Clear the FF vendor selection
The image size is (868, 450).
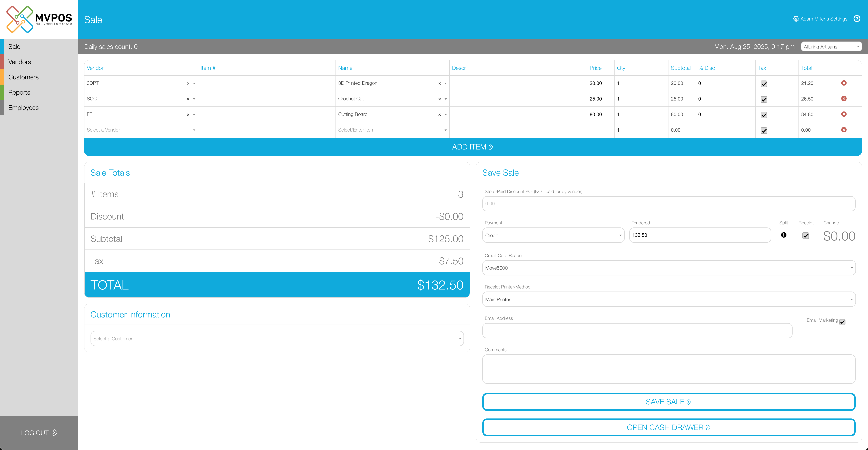coord(188,115)
